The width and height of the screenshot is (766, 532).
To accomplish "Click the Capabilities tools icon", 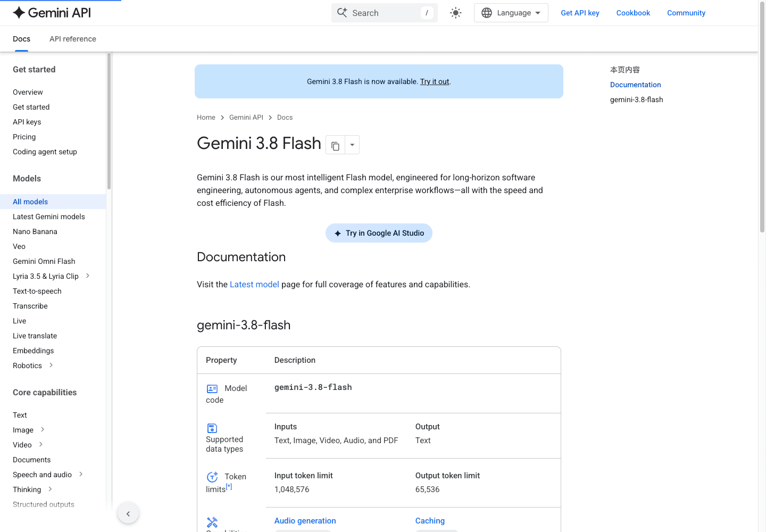I will [212, 522].
